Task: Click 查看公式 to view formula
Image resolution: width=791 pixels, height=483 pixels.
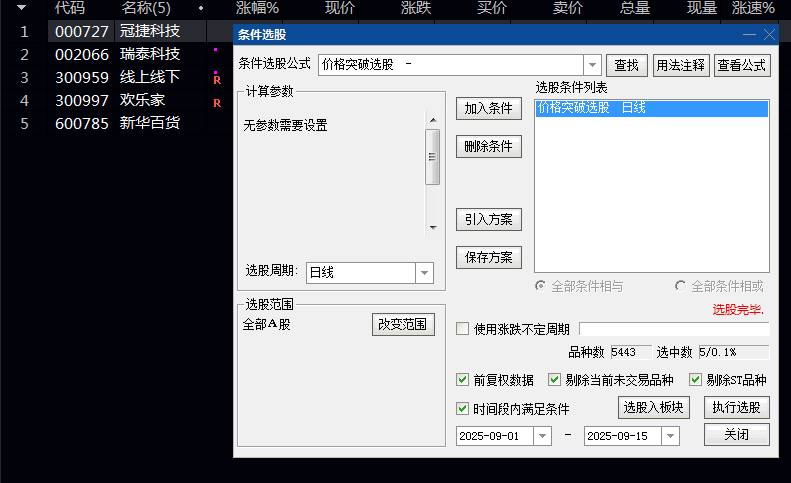Action: tap(742, 65)
